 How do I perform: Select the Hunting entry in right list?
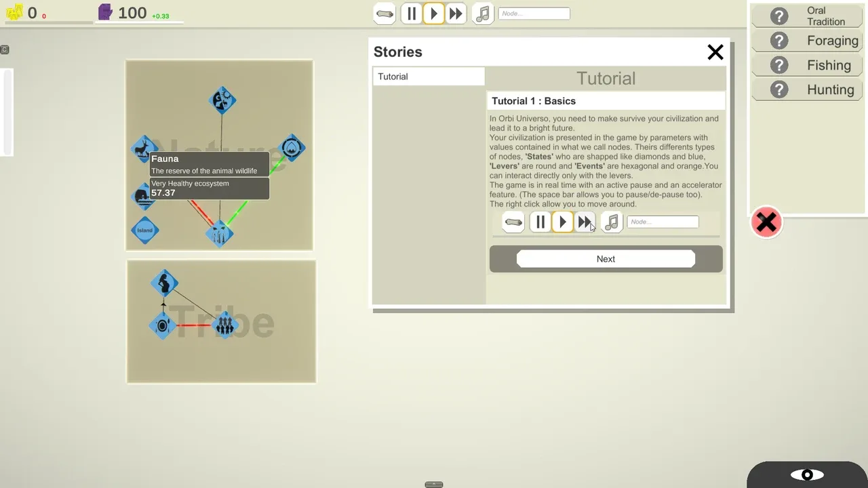[807, 89]
